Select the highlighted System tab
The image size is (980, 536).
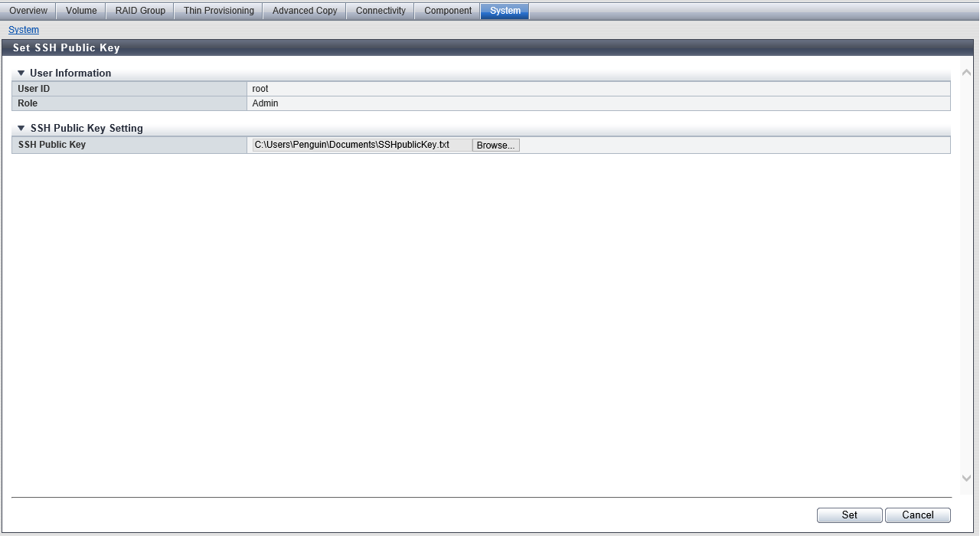click(x=505, y=11)
